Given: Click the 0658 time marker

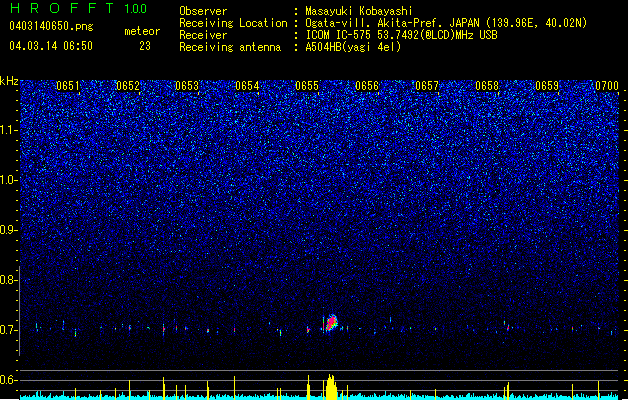Looking at the screenshot, I should pos(487,86).
